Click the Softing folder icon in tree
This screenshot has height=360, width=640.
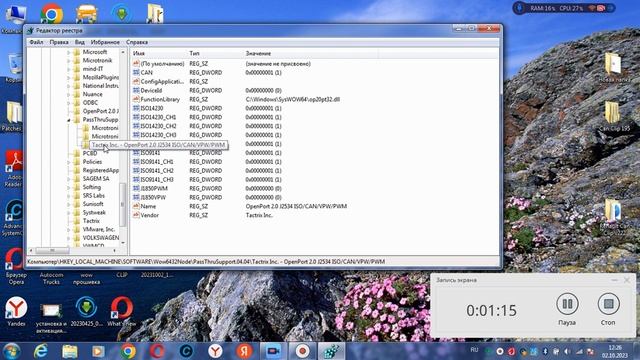76,187
